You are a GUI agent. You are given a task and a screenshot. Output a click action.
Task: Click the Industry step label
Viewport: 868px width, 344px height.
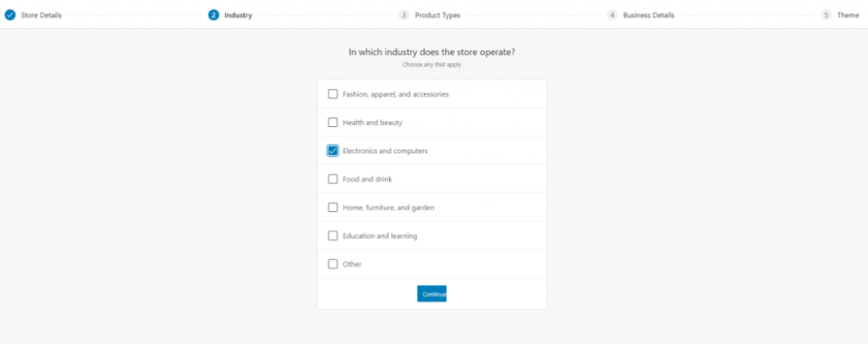click(238, 15)
